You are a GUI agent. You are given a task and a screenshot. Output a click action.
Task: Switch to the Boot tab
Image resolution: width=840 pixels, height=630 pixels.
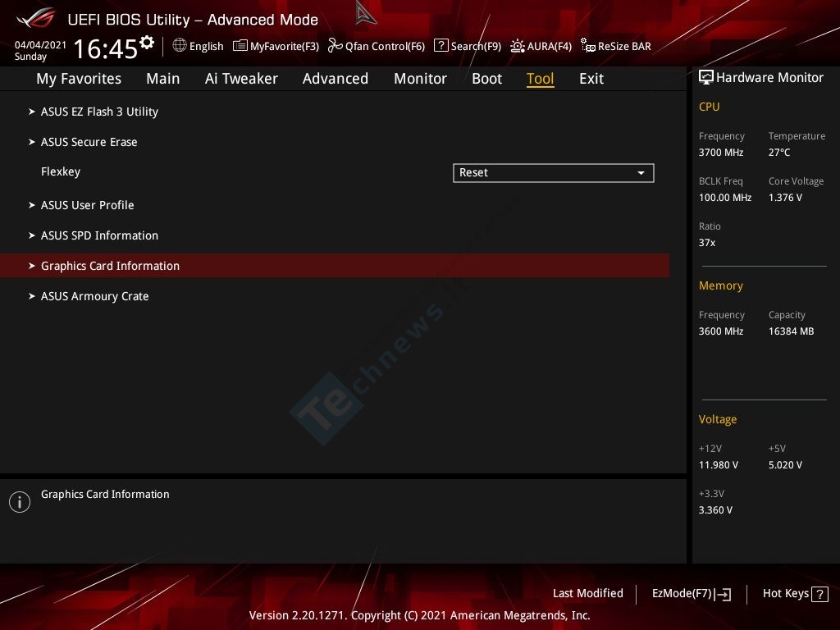point(486,79)
